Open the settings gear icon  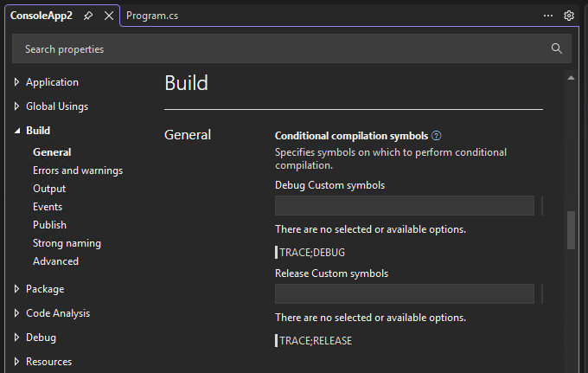click(569, 16)
